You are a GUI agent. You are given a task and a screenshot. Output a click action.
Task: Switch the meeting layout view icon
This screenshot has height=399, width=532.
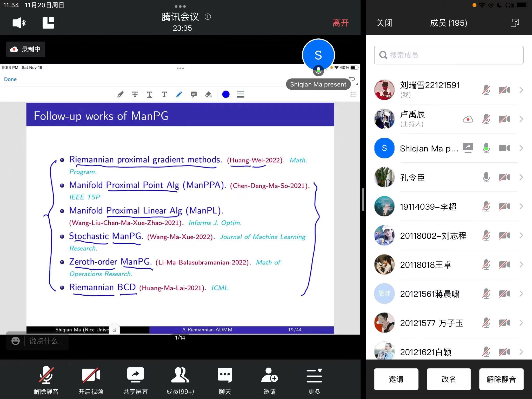pyautogui.click(x=48, y=23)
